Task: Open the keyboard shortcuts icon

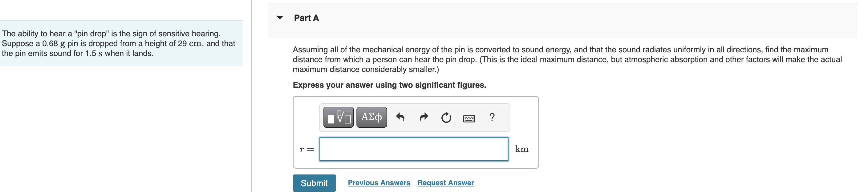Action: 469,118
